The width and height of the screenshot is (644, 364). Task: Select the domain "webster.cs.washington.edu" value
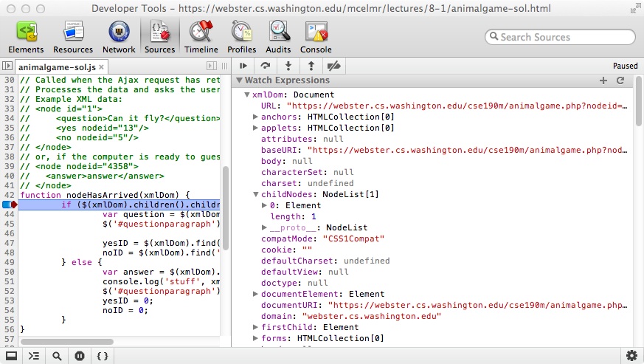coord(372,316)
